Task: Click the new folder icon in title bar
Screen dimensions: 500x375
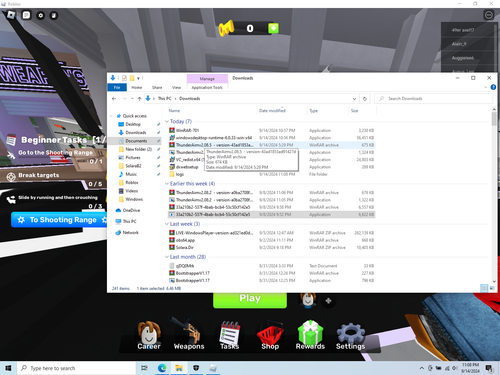Action: [x=132, y=78]
